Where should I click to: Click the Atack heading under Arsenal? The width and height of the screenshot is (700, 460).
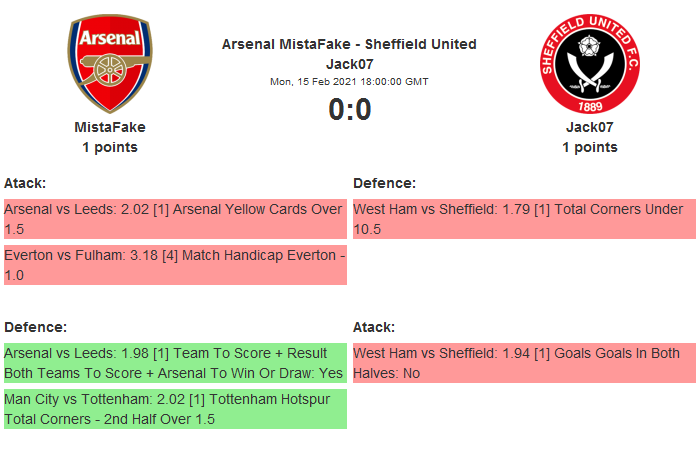pos(25,183)
